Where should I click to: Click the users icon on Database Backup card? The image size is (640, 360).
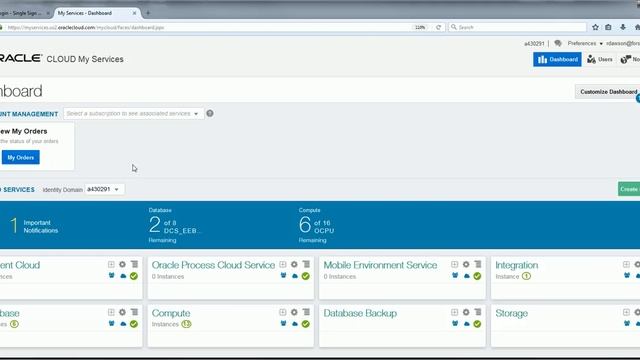pos(455,324)
